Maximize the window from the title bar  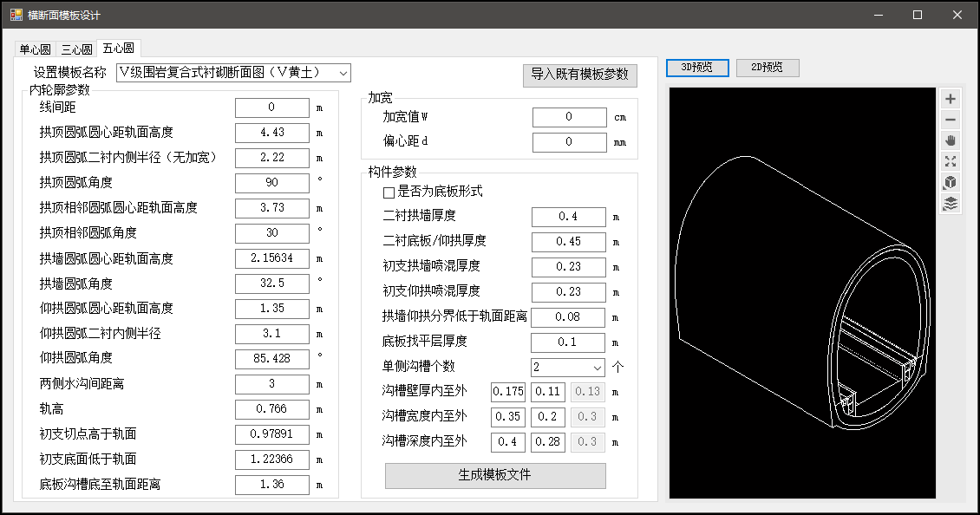click(x=918, y=15)
